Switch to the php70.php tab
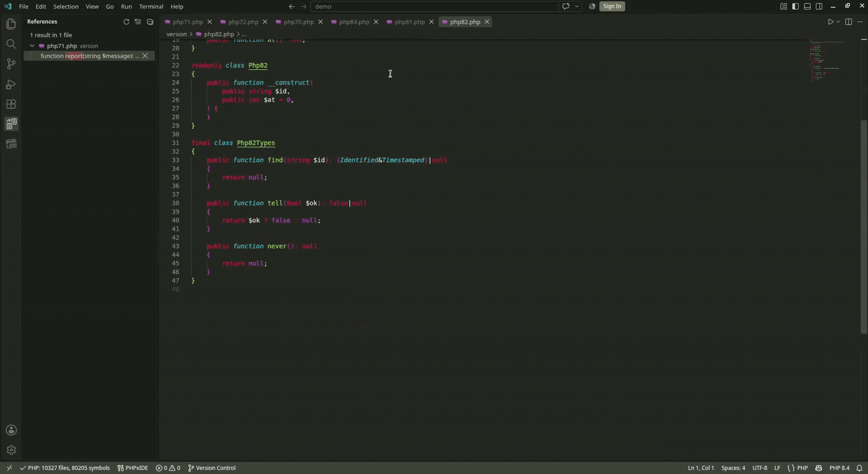 pos(298,22)
